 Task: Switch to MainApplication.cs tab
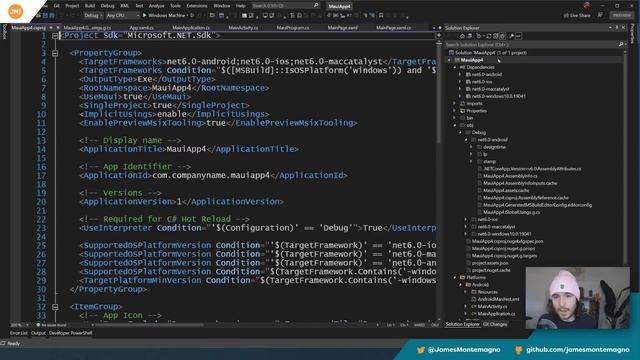point(191,28)
